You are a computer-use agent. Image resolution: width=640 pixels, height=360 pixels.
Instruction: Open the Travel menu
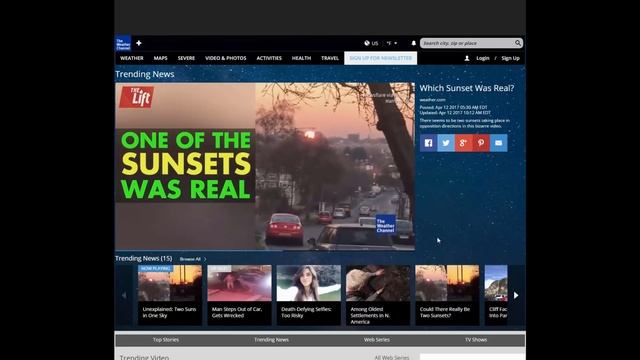330,58
